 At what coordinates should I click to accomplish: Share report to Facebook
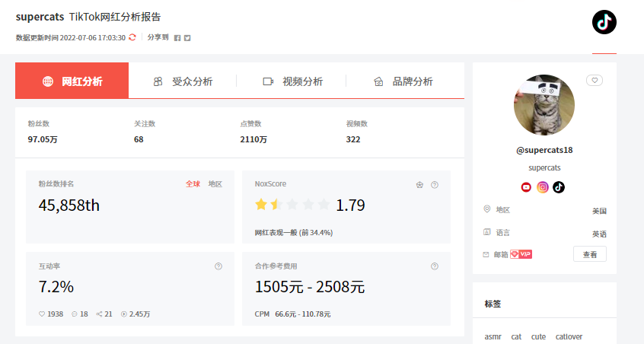pyautogui.click(x=177, y=38)
